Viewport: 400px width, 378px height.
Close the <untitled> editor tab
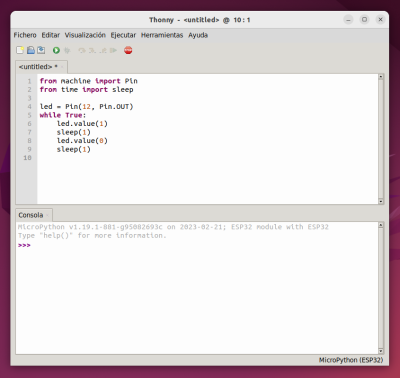(62, 67)
